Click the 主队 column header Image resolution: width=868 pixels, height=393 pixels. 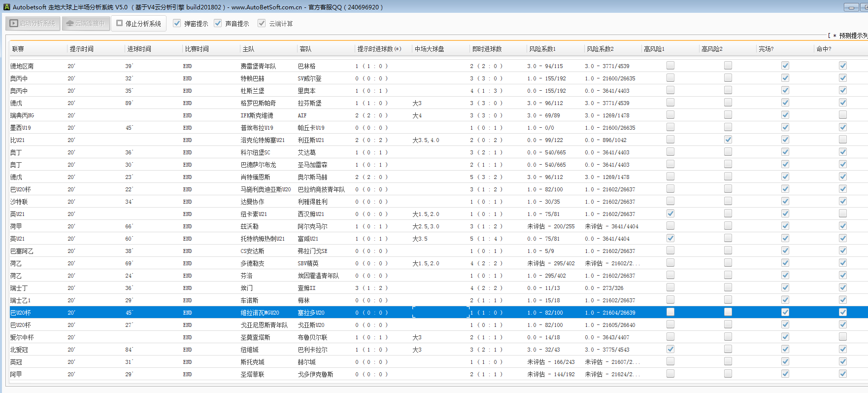click(248, 49)
